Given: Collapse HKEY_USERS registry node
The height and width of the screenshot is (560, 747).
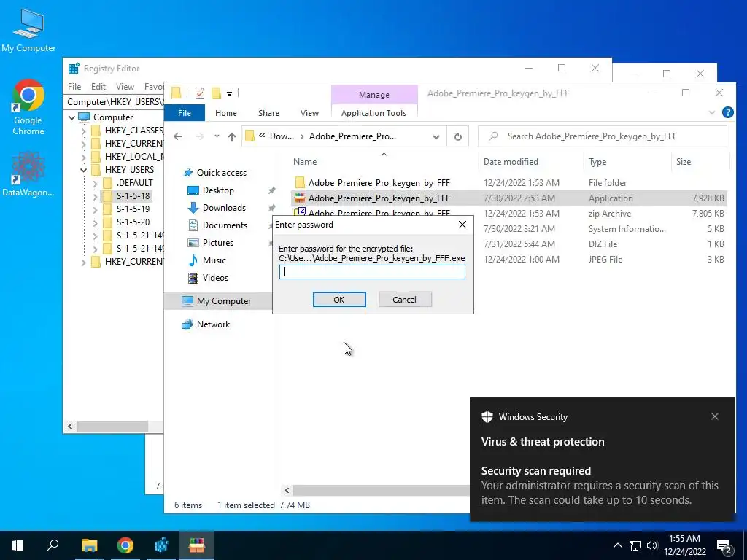Looking at the screenshot, I should click(x=83, y=170).
